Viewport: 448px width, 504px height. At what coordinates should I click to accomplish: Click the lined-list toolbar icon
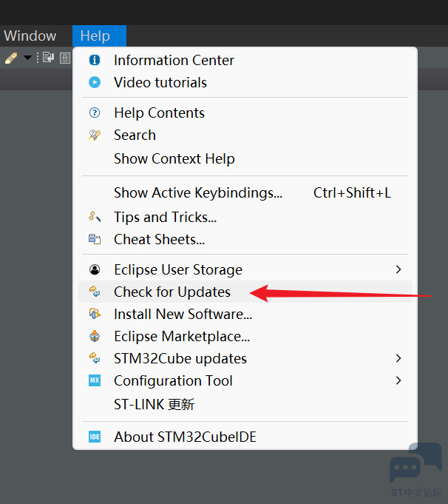(x=65, y=58)
